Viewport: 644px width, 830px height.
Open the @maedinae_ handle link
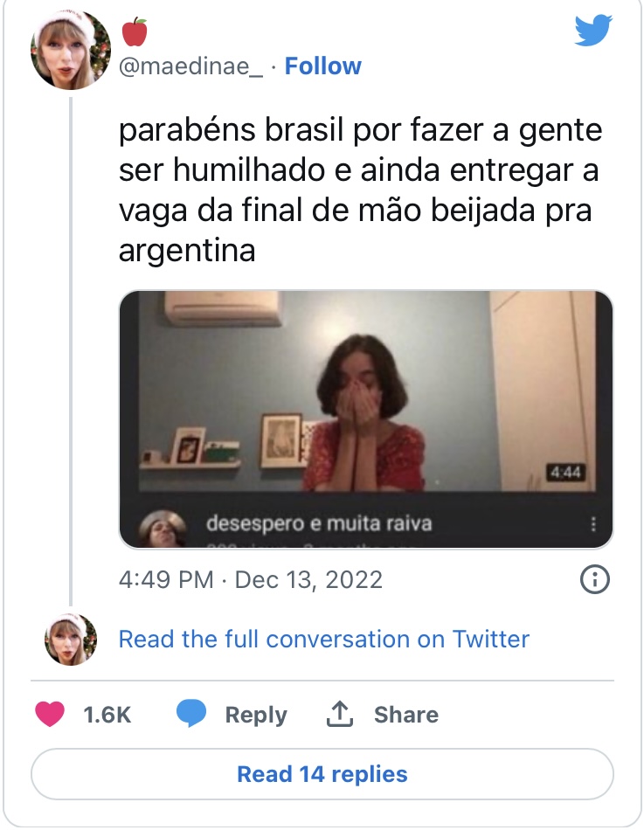tap(190, 66)
